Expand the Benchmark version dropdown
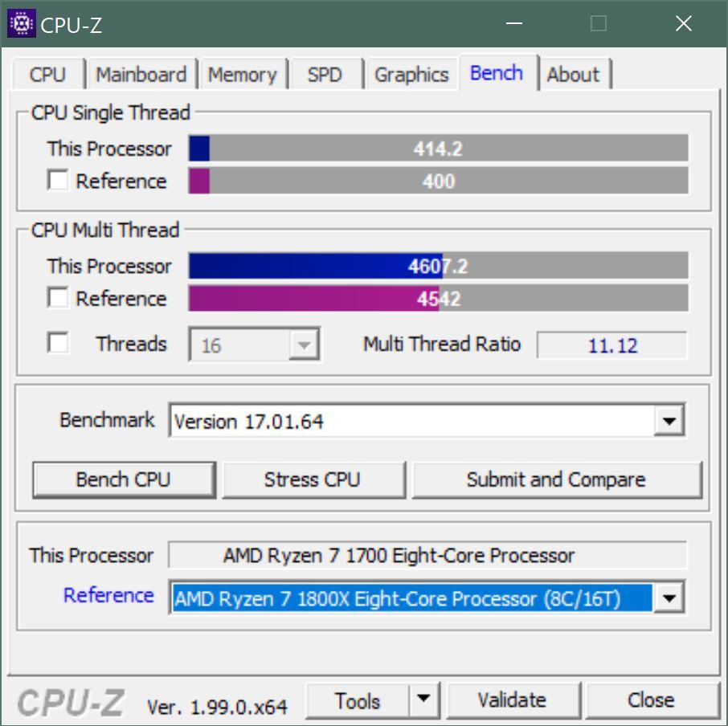728x726 pixels. click(x=669, y=420)
